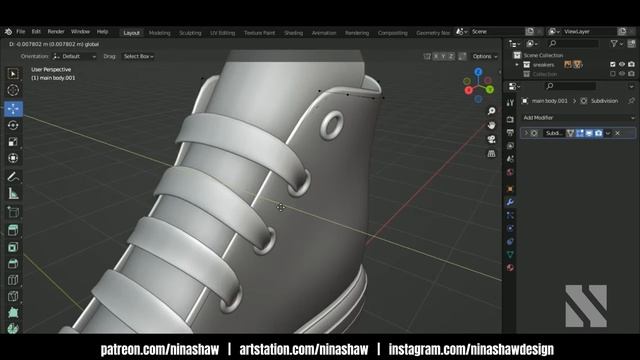
Task: Click the red X axis on gizmo
Action: click(468, 90)
